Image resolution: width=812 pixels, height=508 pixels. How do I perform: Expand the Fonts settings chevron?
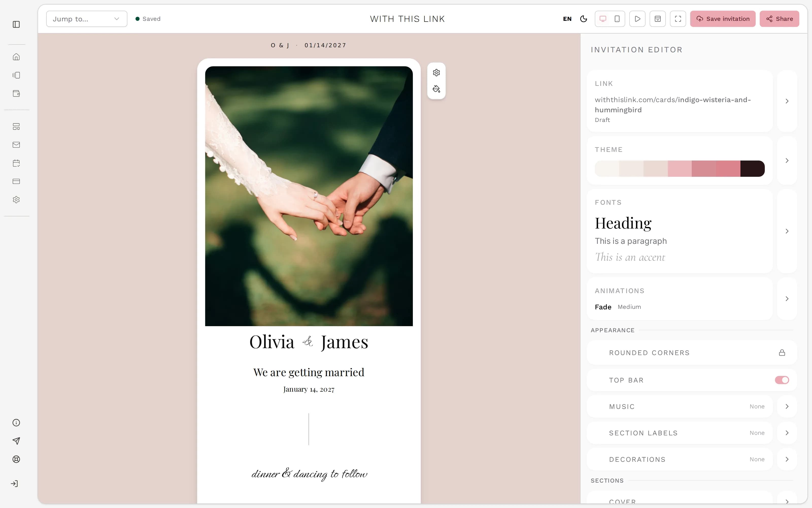787,231
